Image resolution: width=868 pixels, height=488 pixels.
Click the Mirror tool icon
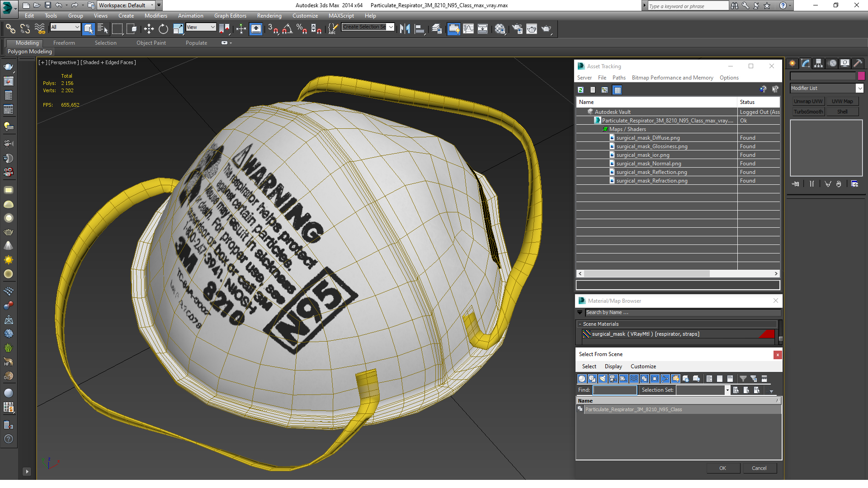pyautogui.click(x=405, y=29)
